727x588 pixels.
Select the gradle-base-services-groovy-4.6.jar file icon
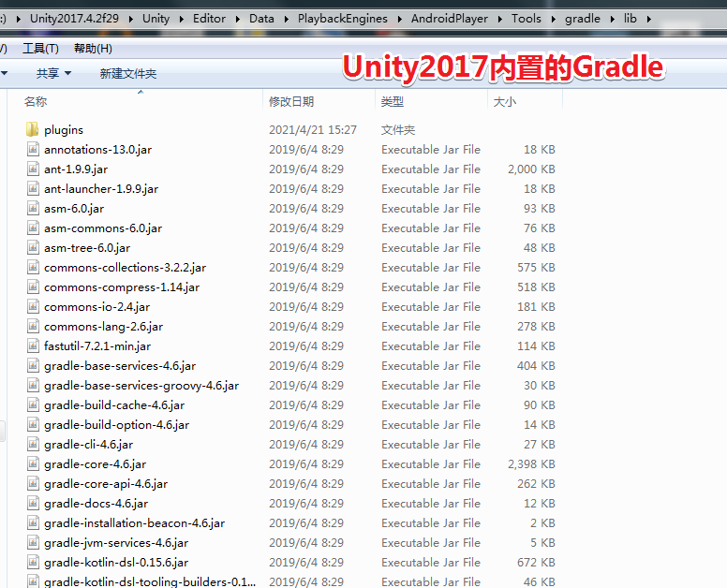click(x=33, y=385)
